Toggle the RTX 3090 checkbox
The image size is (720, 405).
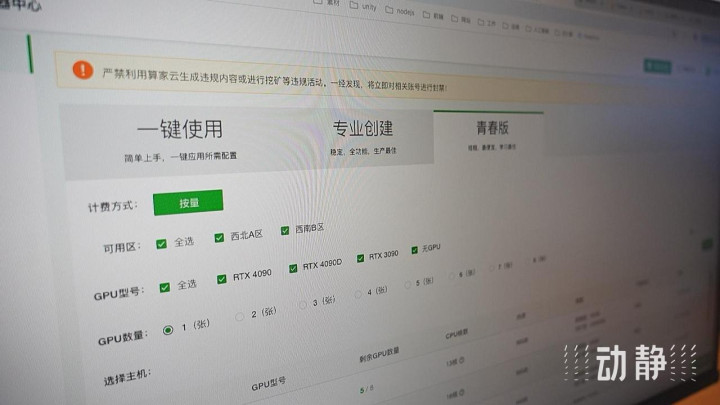360,258
